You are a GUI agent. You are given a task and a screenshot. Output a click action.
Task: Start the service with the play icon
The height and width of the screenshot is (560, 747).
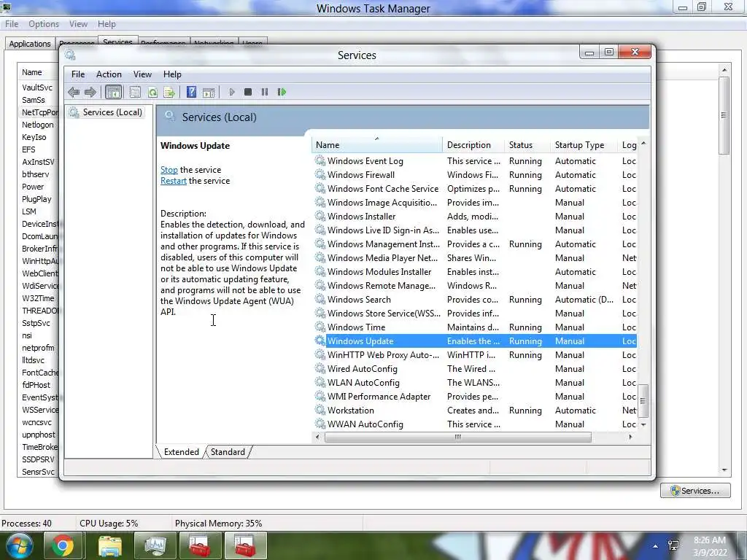[231, 92]
